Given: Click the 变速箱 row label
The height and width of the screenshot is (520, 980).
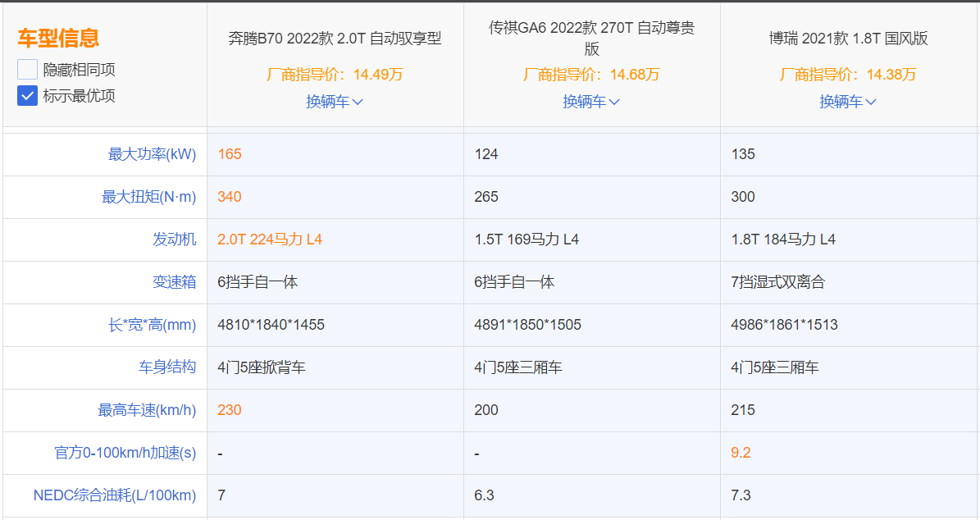Looking at the screenshot, I should click(x=175, y=282).
